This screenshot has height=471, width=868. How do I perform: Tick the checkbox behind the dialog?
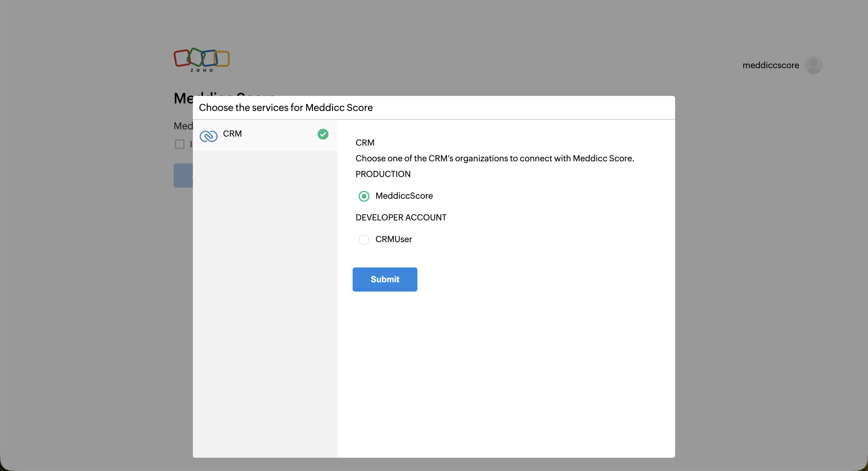coord(180,144)
